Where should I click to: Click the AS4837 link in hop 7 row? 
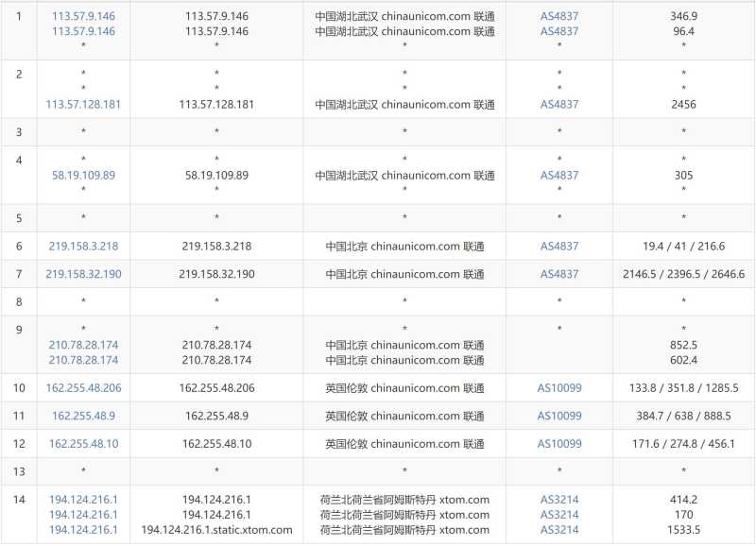559,274
